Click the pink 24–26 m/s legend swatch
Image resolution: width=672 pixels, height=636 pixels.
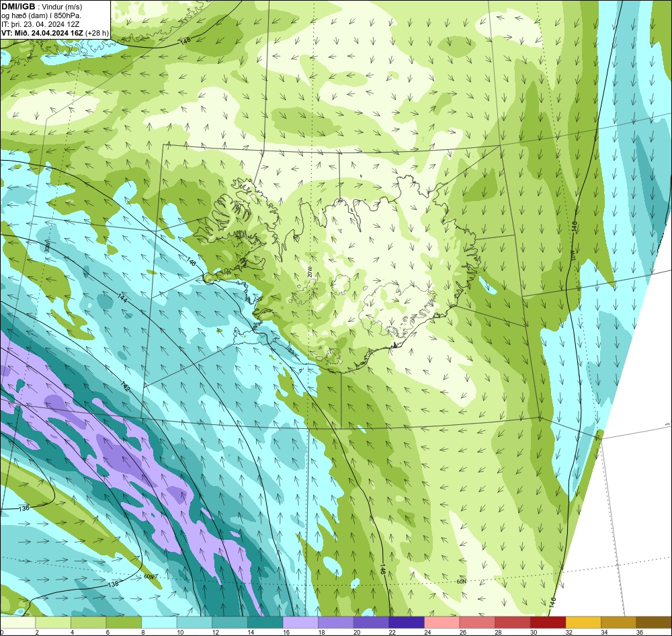[442, 623]
